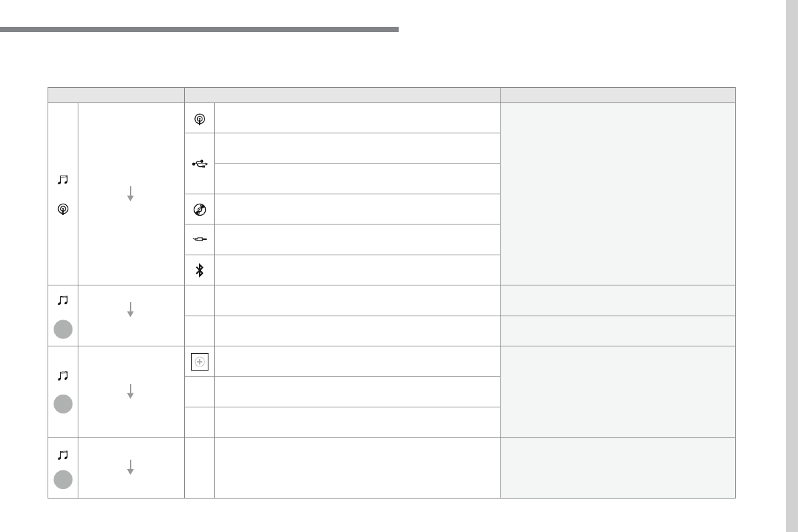Click the empty cell beside the plus-in-square icon

(357, 361)
